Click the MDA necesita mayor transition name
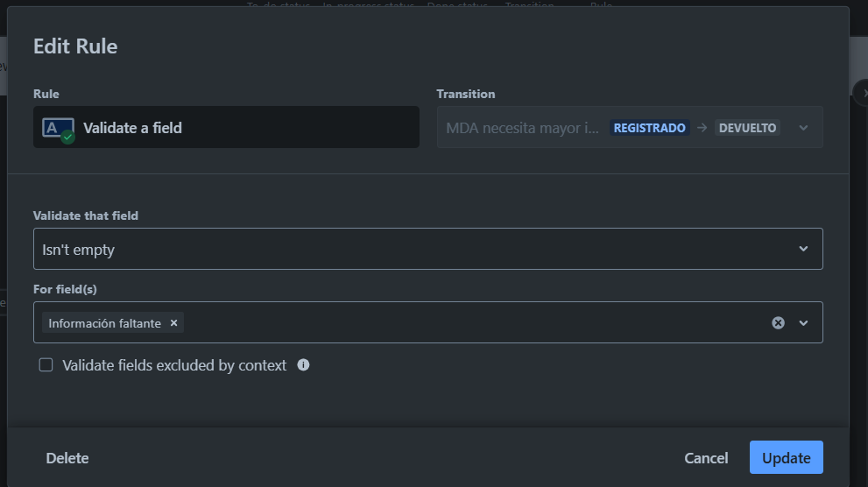868x487 pixels. coord(522,128)
